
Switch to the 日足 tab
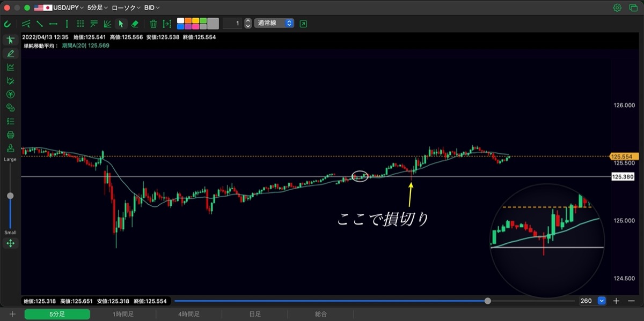pyautogui.click(x=255, y=314)
